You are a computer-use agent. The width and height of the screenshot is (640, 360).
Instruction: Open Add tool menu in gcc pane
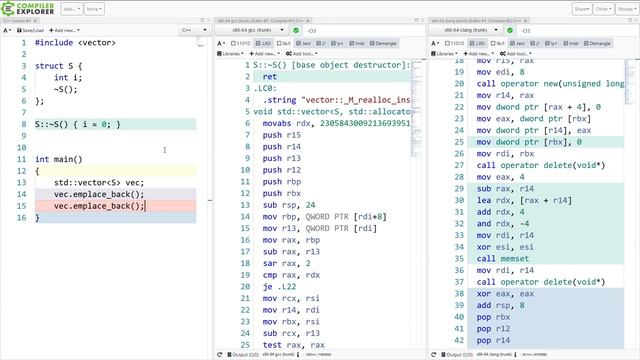coord(302,53)
